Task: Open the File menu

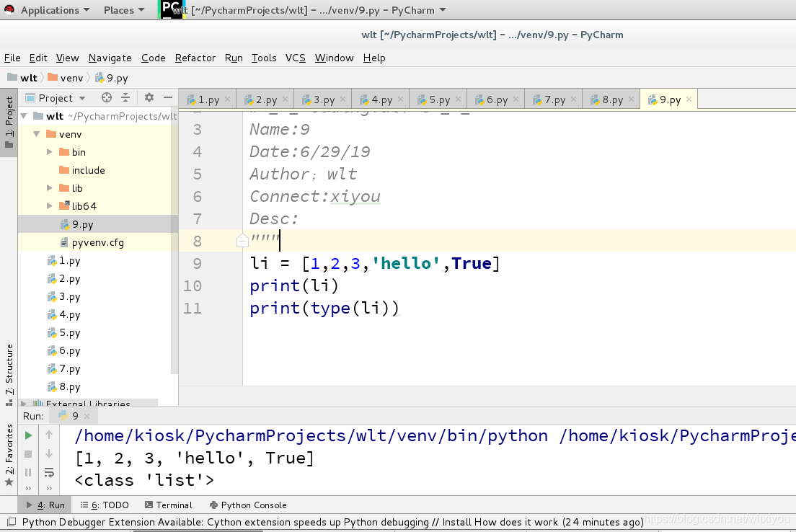Action: pyautogui.click(x=12, y=58)
